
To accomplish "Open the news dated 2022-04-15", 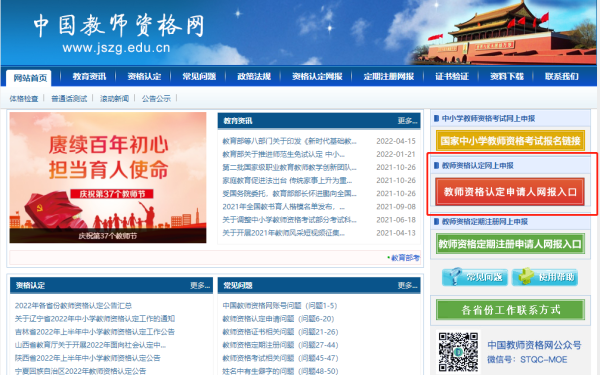I will (x=290, y=141).
